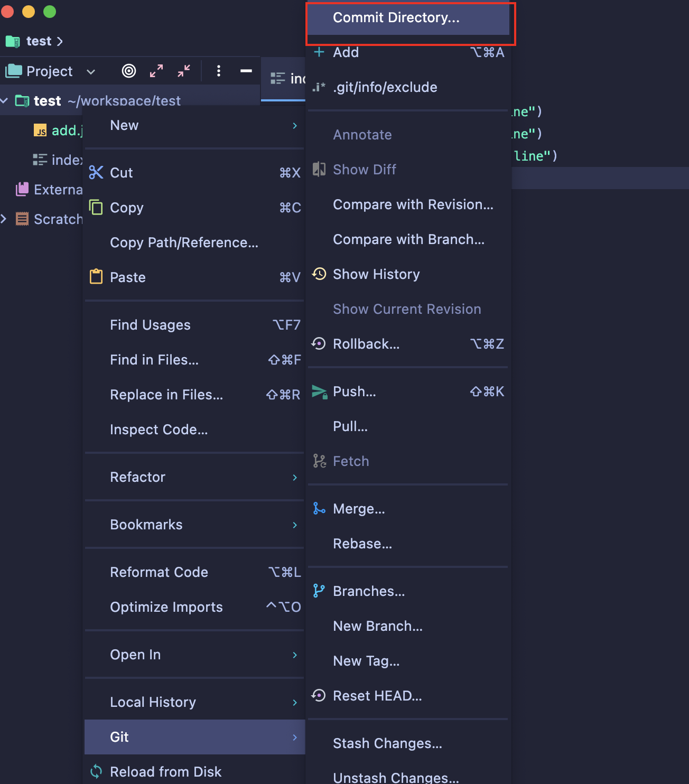The height and width of the screenshot is (784, 689).
Task: Select the Locate Opened File target icon
Action: pyautogui.click(x=128, y=71)
